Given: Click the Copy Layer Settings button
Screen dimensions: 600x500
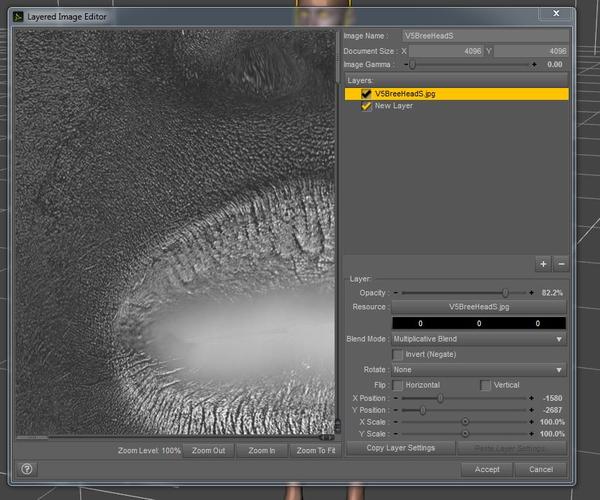Looking at the screenshot, I should coord(401,448).
